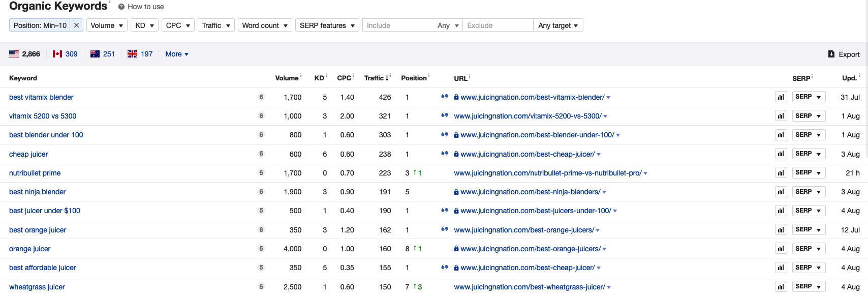Open the best-ninja-blenders URL link
The image size is (868, 295).
click(x=531, y=192)
